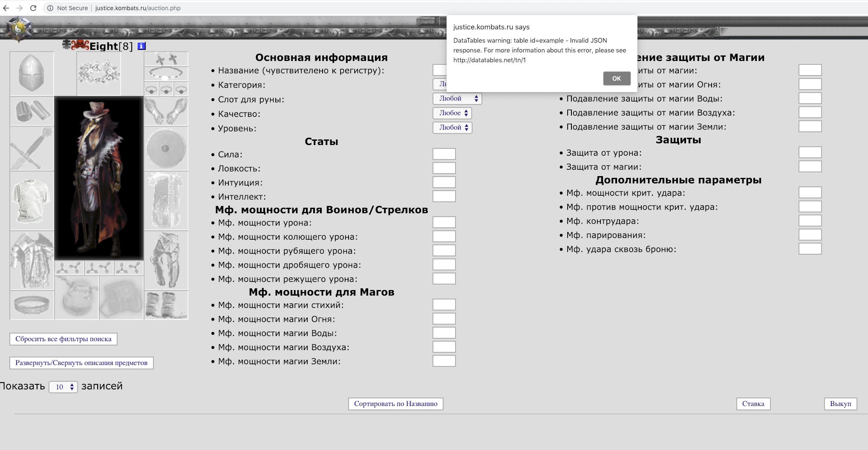Click the cross earrings slot
This screenshot has height=450, width=868.
click(x=166, y=59)
